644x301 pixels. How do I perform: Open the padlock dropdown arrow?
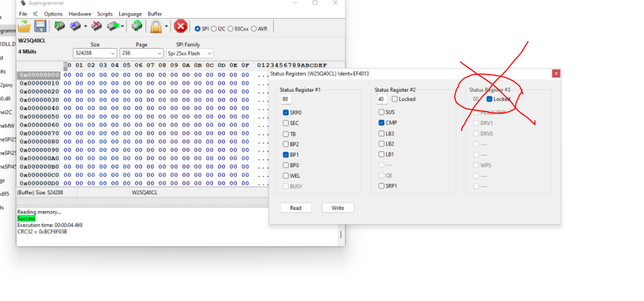166,26
